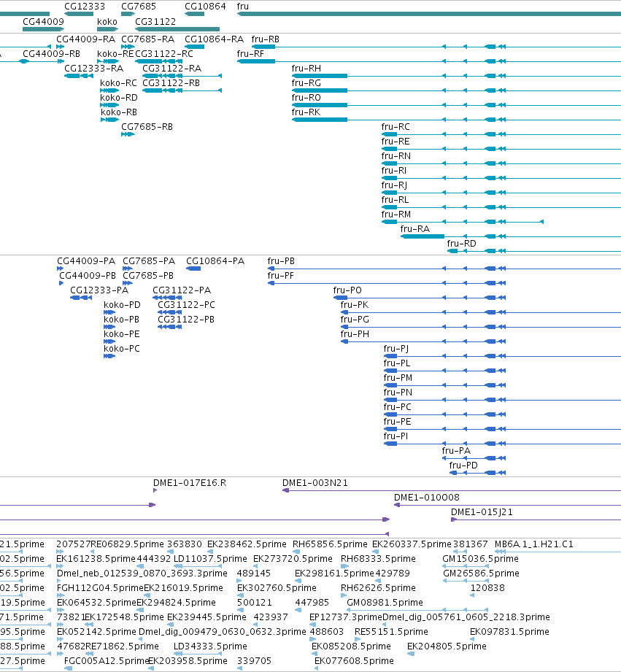Screen dimensions: 621x672
Task: Select BAC clone DME1-010O08
Action: [x=427, y=498]
